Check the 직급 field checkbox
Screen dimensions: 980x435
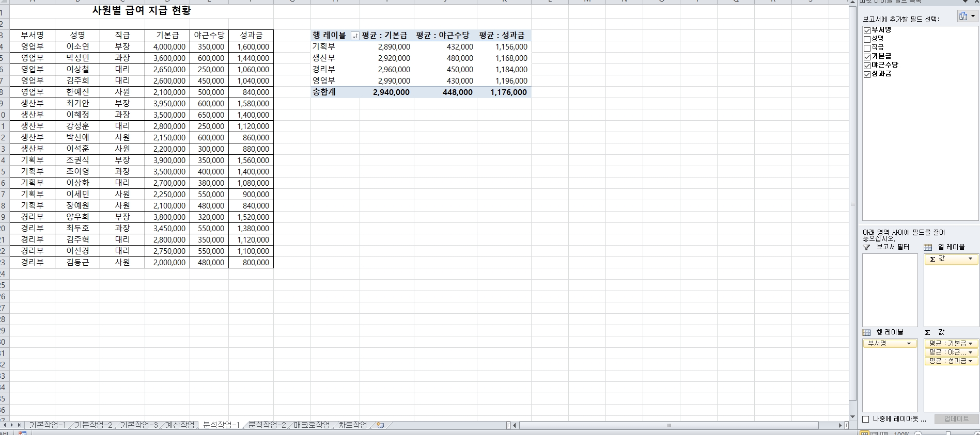pyautogui.click(x=867, y=48)
